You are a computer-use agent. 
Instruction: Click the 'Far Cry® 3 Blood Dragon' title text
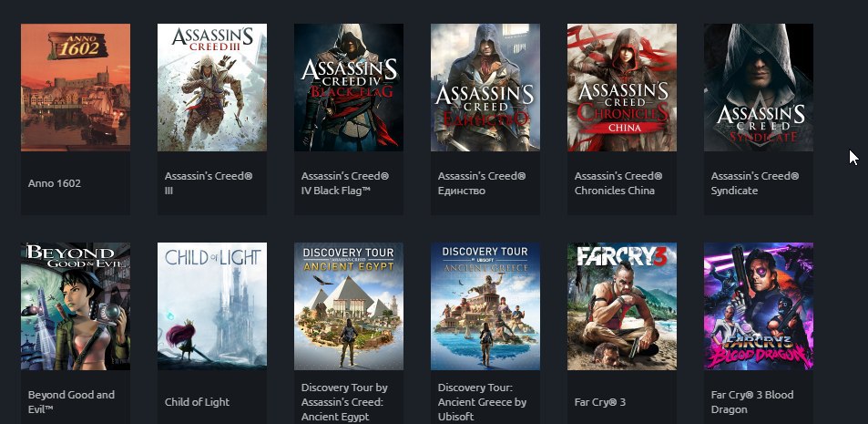click(752, 402)
